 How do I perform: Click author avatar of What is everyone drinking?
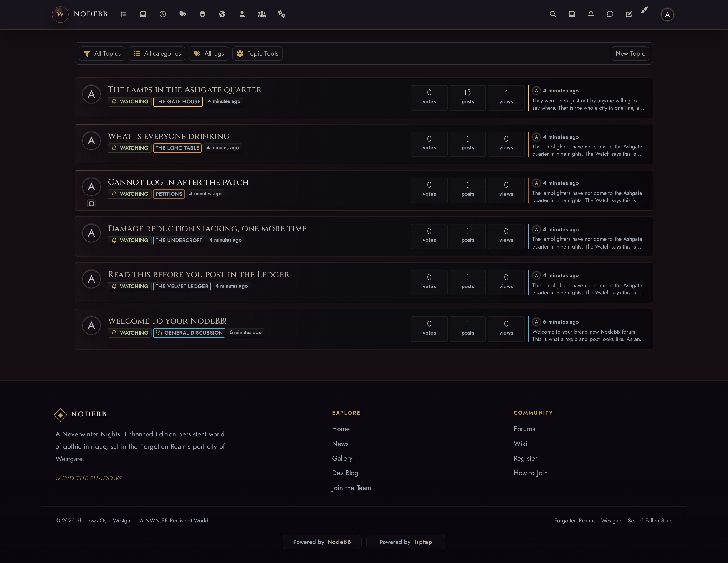tap(91, 141)
